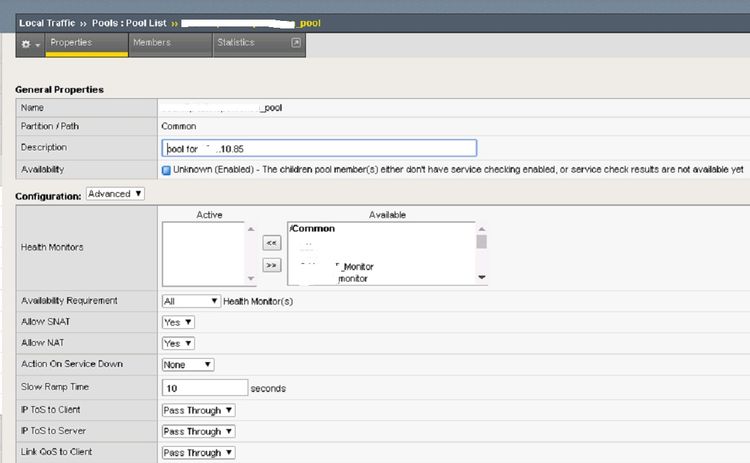
Task: Expand IP ToS to Server dropdown
Action: (x=199, y=431)
